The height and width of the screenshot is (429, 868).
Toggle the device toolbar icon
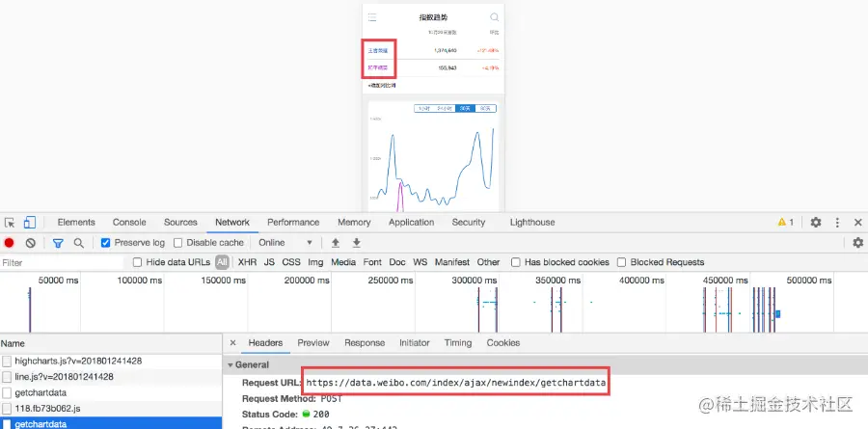tap(29, 223)
